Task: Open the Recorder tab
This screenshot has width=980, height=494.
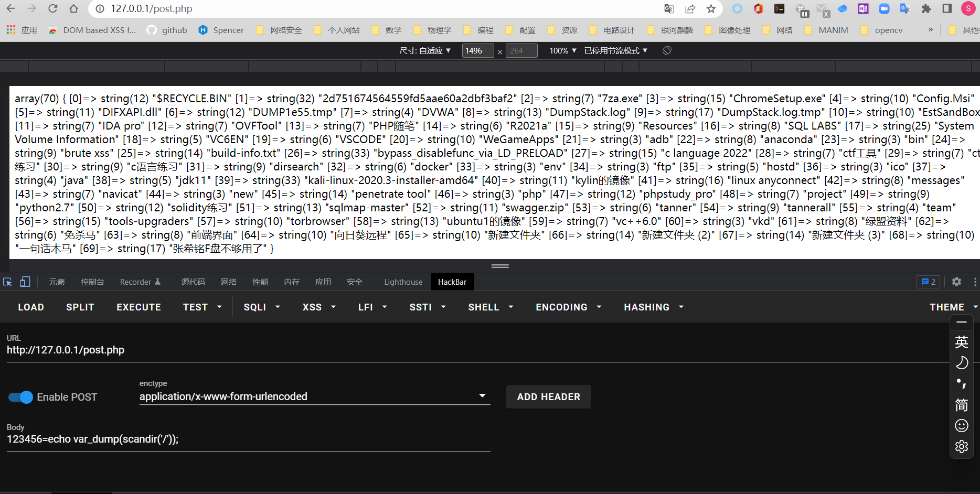Action: click(140, 282)
